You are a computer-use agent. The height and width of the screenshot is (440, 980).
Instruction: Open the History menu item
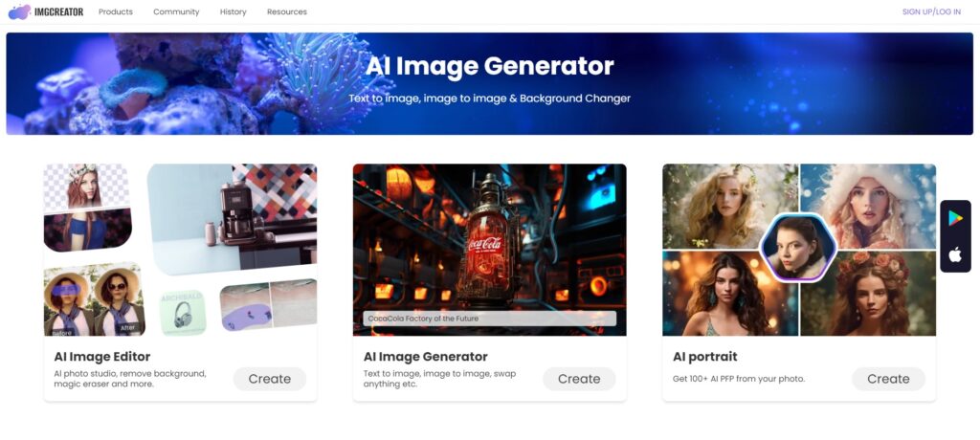pos(234,11)
